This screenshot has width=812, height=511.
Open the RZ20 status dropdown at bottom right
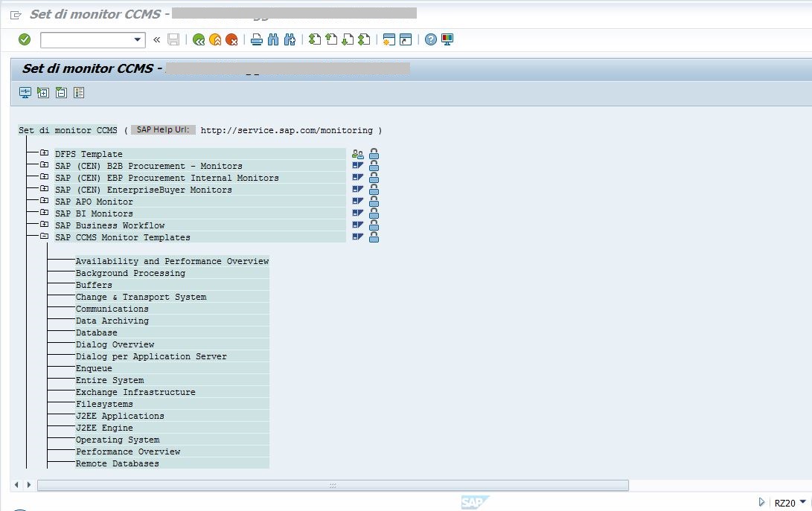click(802, 502)
